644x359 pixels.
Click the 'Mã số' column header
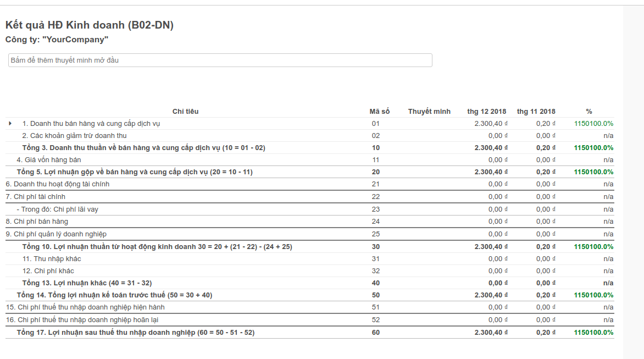(x=380, y=111)
